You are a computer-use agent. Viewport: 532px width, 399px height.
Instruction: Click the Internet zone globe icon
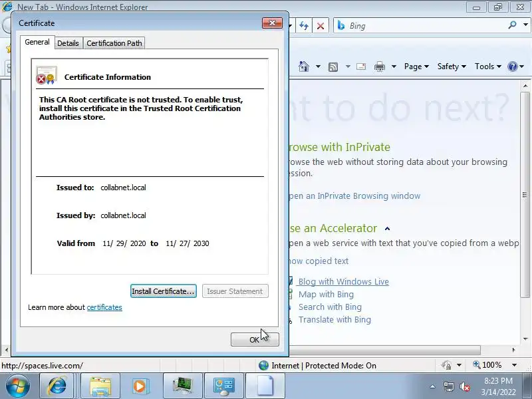(x=263, y=365)
